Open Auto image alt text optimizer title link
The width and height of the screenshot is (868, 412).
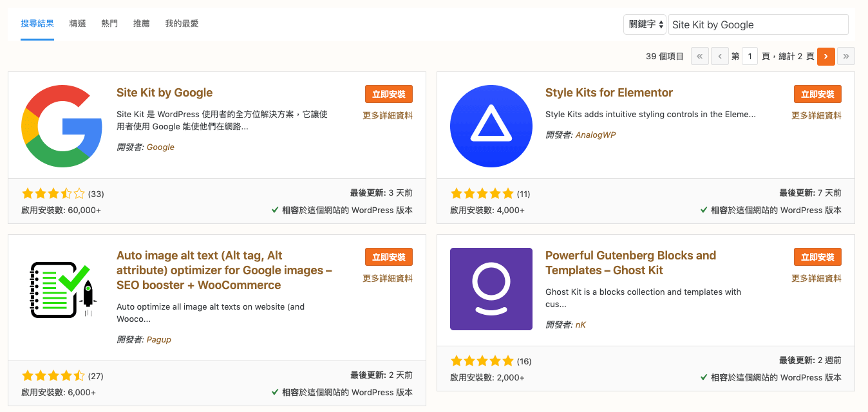[224, 270]
